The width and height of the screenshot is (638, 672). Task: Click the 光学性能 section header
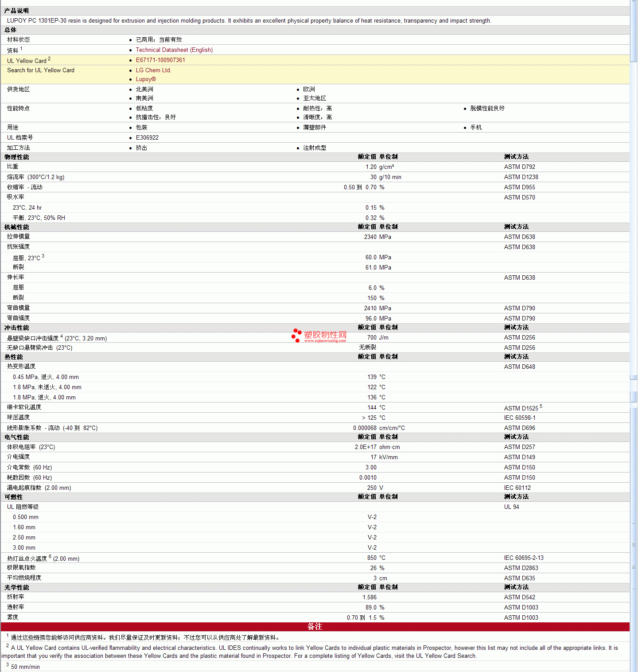[17, 588]
